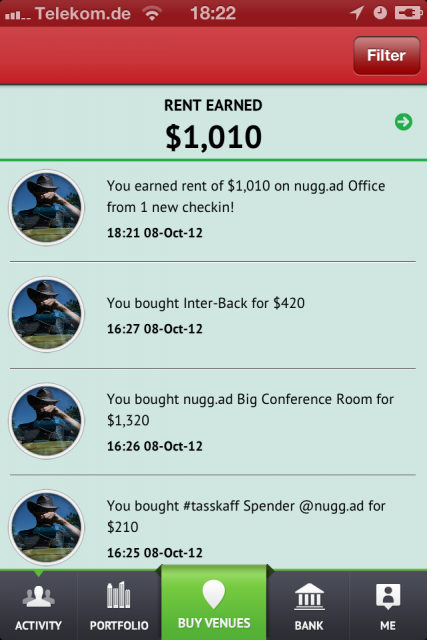Screen dimensions: 427x640
Task: Open the Me profile tab
Action: [x=388, y=605]
